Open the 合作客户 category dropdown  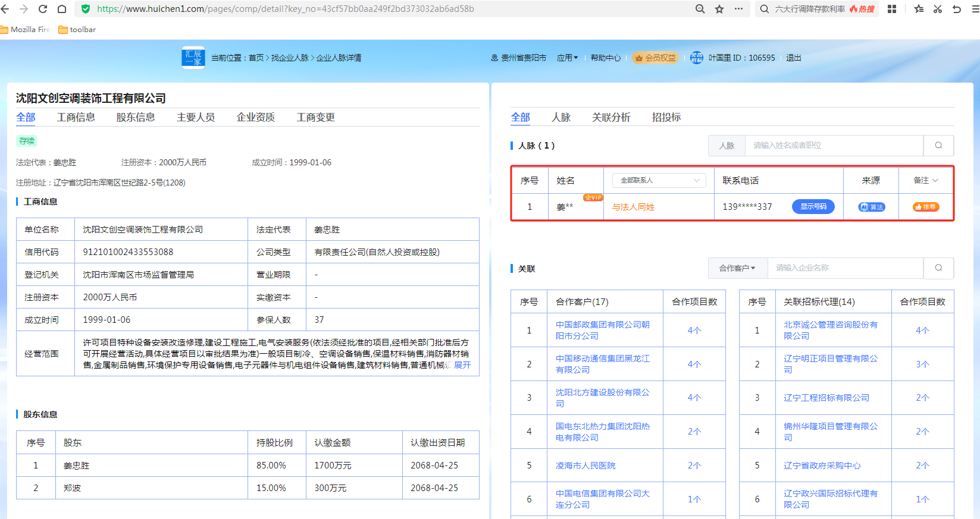click(737, 268)
